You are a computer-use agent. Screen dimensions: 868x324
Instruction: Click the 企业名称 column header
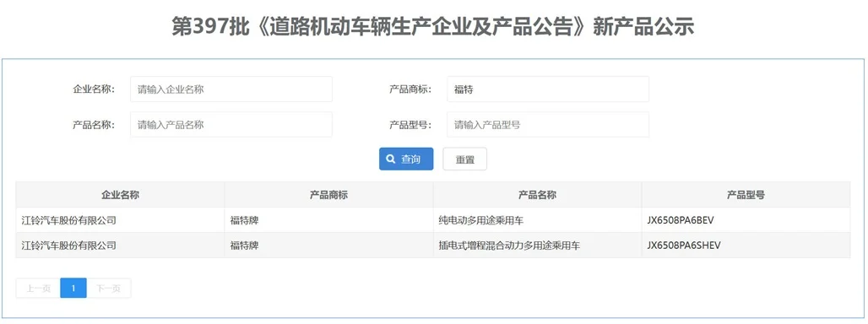pos(120,195)
